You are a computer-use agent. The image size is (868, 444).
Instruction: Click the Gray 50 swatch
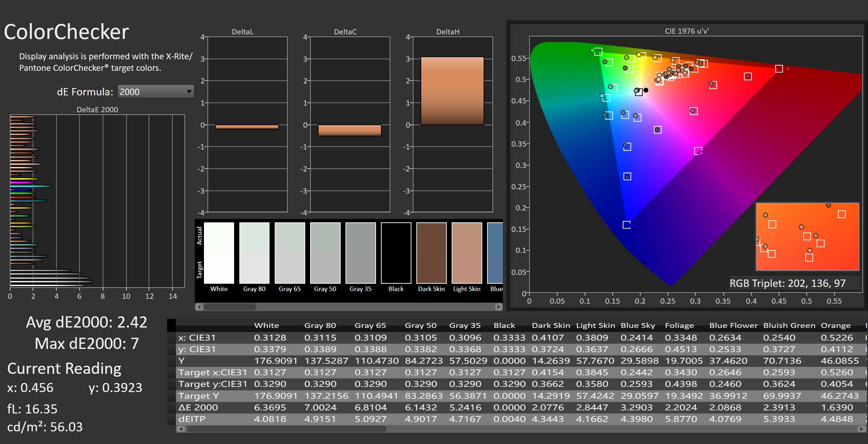[325, 253]
